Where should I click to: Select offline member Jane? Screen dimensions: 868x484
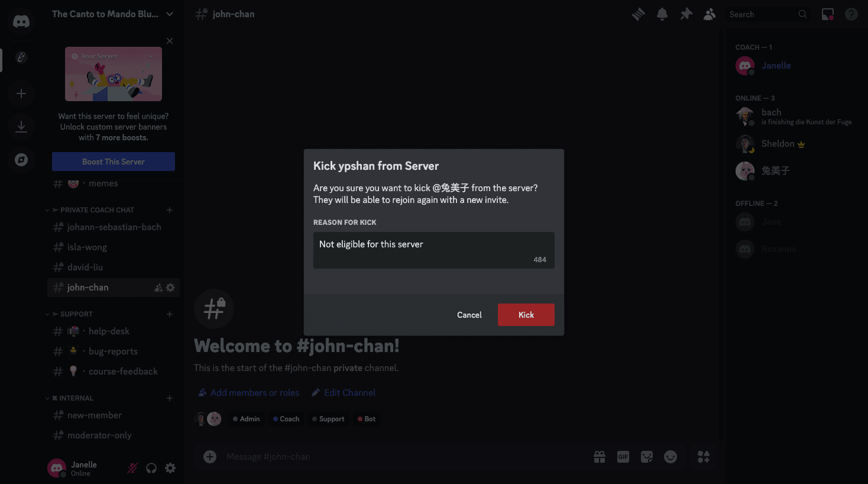795,222
